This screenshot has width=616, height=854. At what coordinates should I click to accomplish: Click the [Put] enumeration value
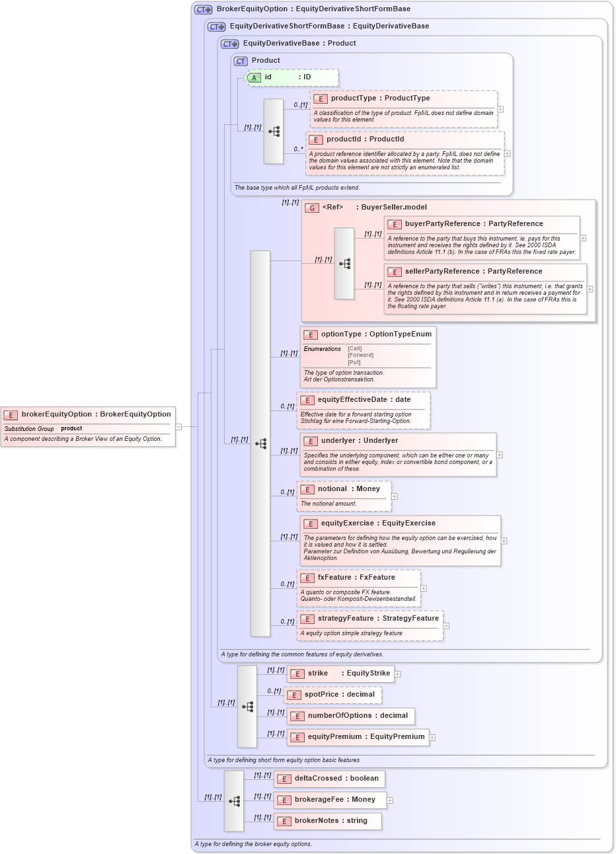[354, 362]
